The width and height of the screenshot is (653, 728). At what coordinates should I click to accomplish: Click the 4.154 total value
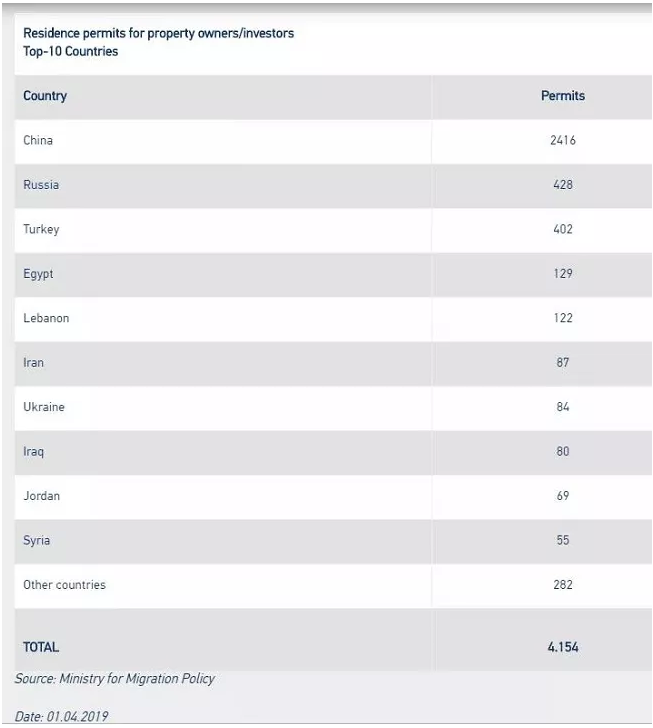pos(563,647)
